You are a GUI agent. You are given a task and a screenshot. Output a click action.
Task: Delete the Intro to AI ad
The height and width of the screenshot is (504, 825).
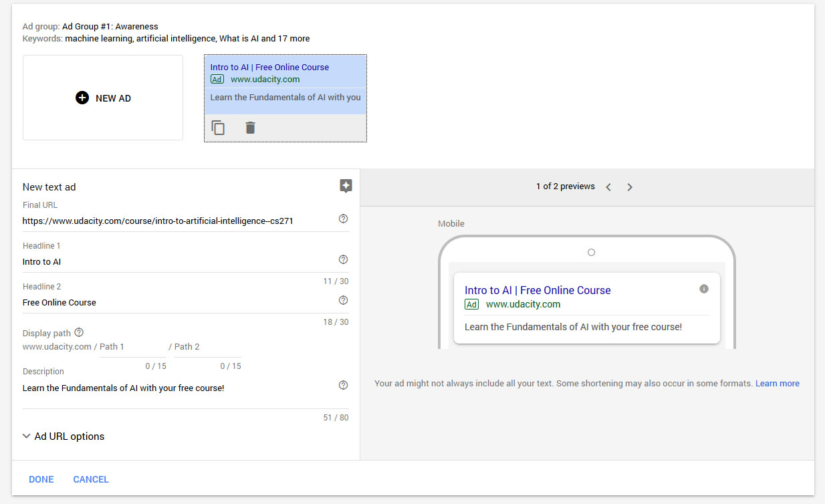(x=250, y=128)
